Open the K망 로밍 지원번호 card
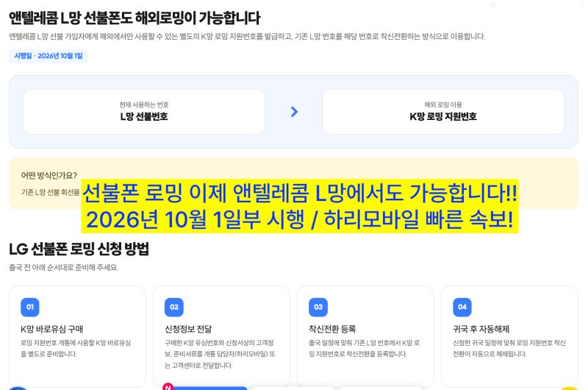588x390 pixels. point(443,112)
